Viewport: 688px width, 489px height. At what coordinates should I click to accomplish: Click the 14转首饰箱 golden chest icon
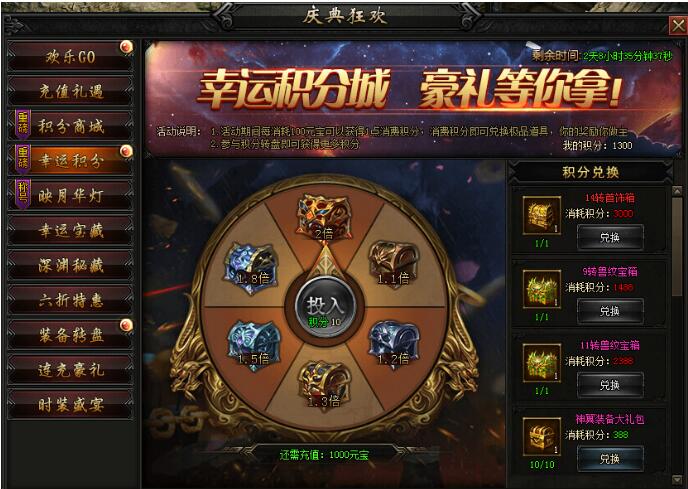(542, 216)
